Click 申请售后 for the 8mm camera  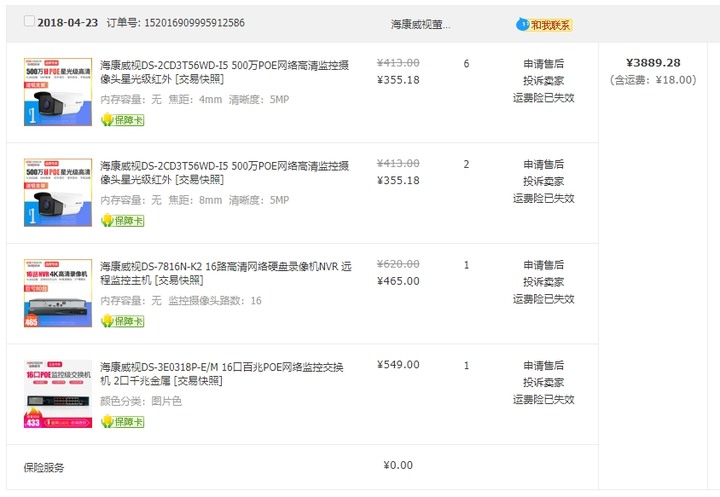point(544,164)
